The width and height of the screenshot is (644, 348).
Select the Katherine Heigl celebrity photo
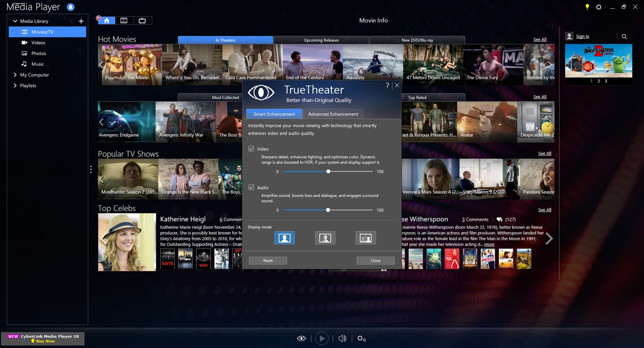coord(127,241)
